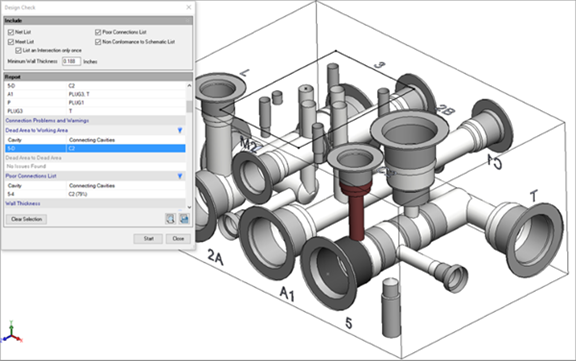Click the report scrollbar down arrow

189,207
